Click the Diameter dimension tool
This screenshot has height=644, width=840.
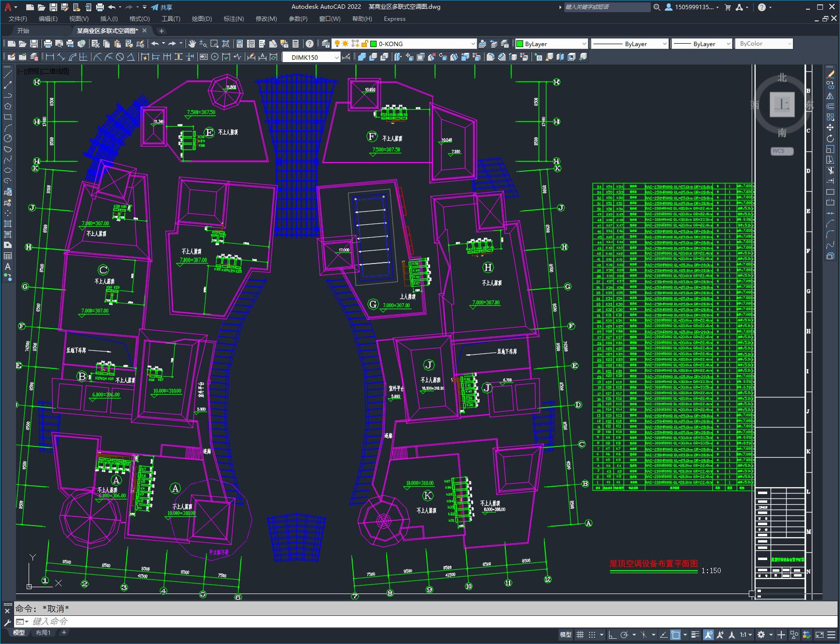tap(119, 57)
